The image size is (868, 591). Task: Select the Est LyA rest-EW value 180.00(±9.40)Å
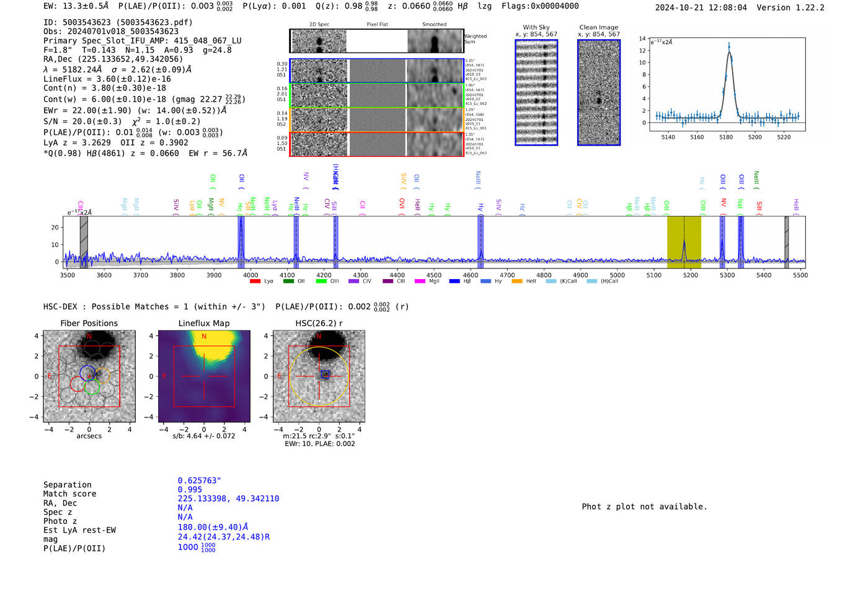(213, 527)
